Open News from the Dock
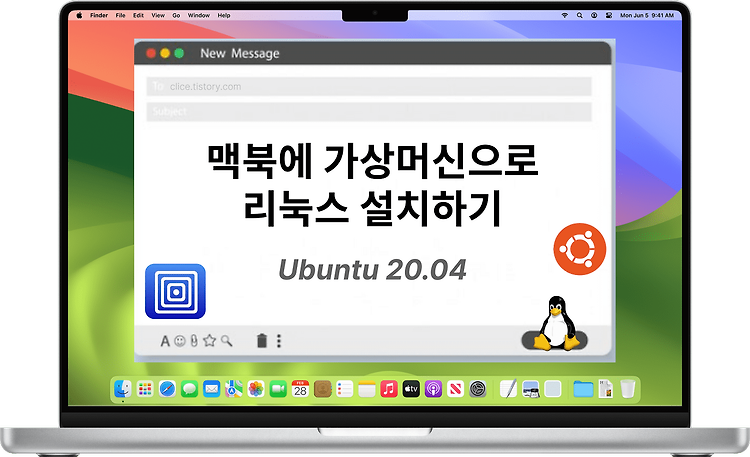Viewport: 750px width, 457px height. coord(455,389)
